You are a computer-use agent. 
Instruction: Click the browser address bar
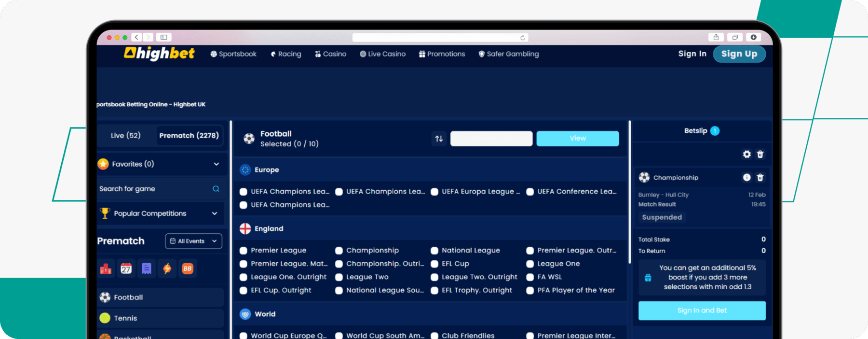(x=440, y=38)
